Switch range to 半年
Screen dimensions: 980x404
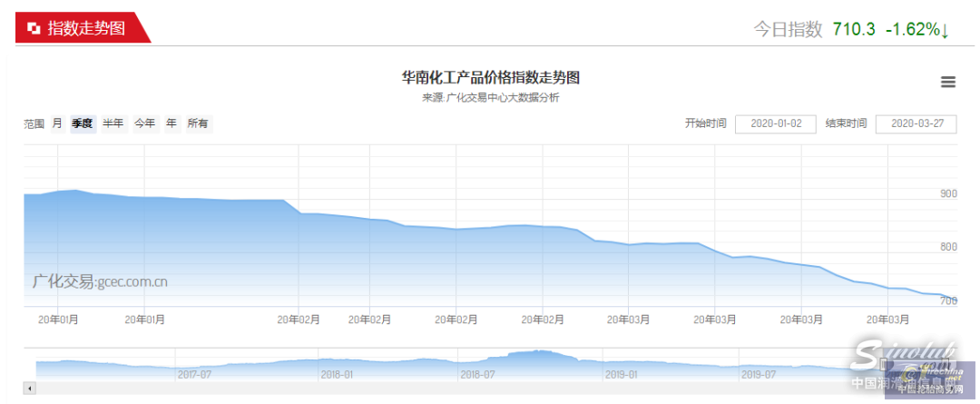113,123
